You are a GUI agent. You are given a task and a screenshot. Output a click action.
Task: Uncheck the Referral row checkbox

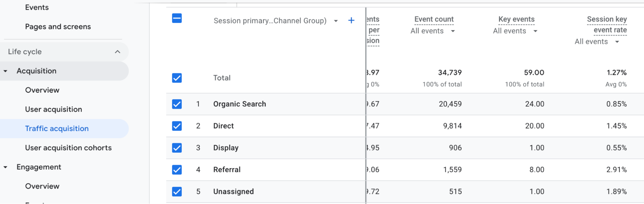(x=177, y=170)
